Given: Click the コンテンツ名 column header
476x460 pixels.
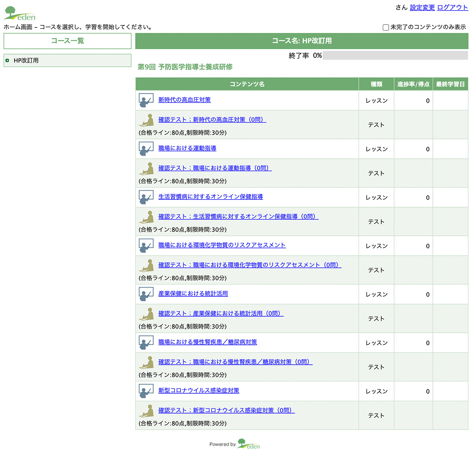Looking at the screenshot, I should tap(247, 84).
